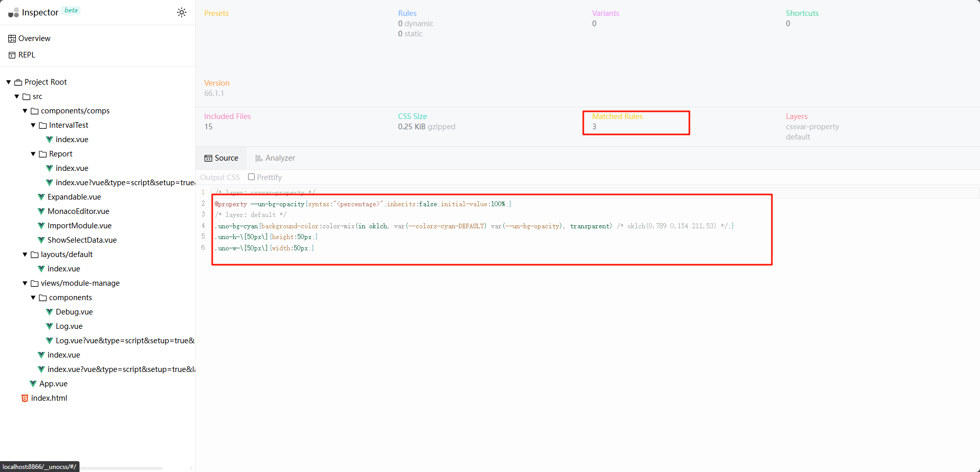Click the Vue icon beside Debug.vue

[x=50, y=312]
